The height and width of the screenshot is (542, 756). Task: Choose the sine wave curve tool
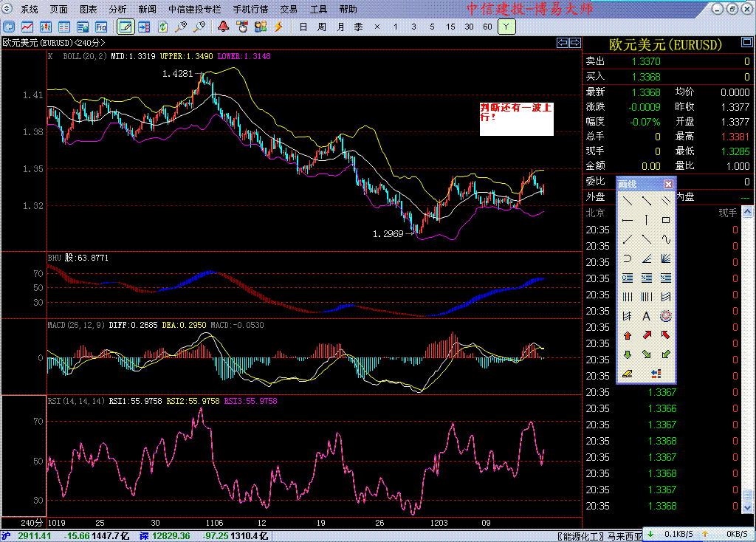point(665,239)
